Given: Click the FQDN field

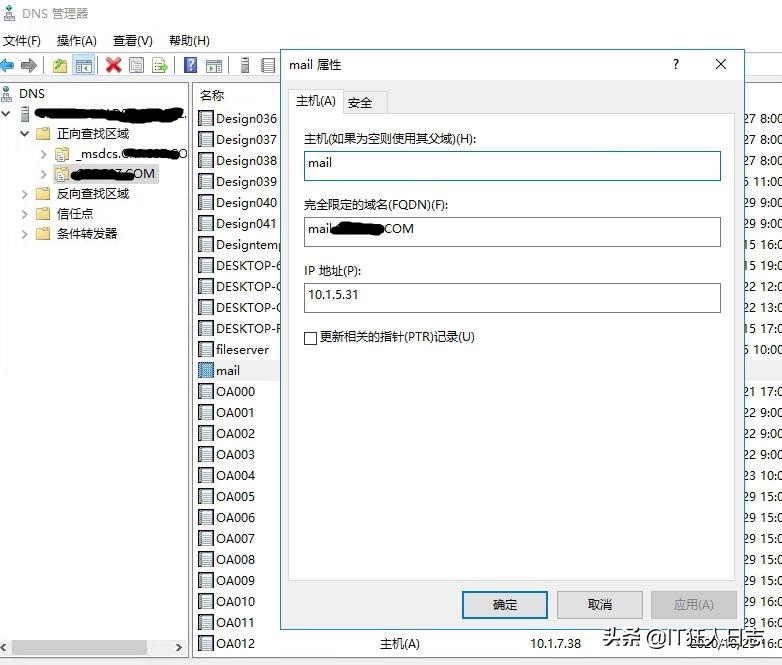Looking at the screenshot, I should coord(512,231).
